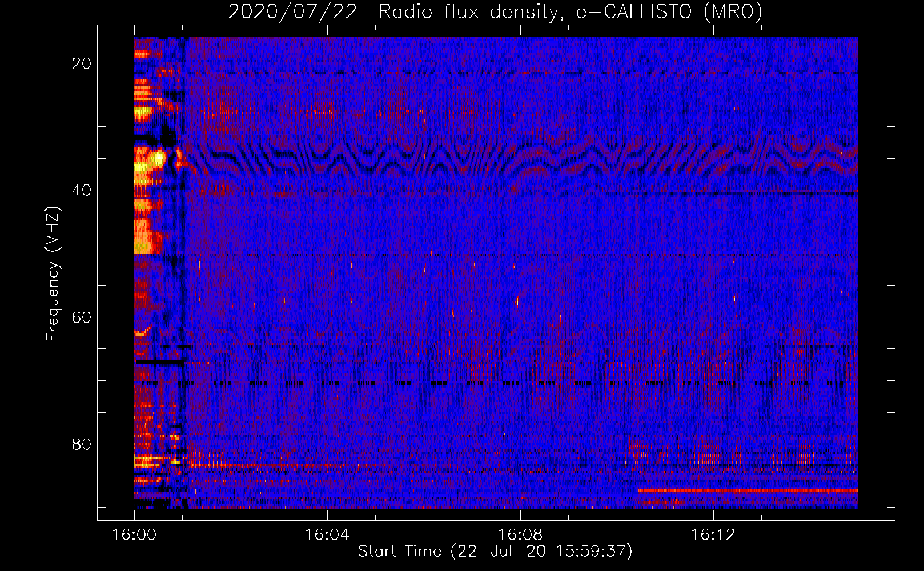Click the 60 MHz frequency tick label
The image size is (924, 571).
tap(82, 317)
